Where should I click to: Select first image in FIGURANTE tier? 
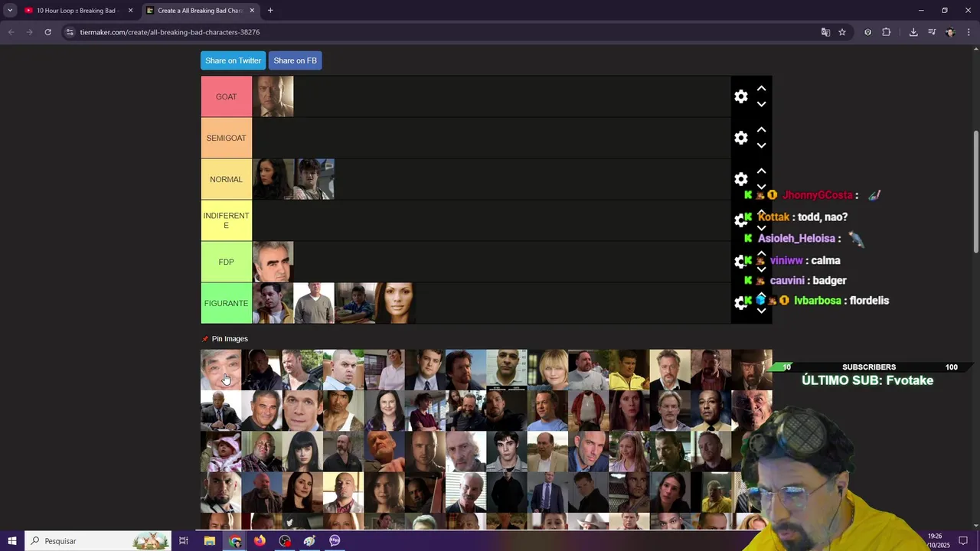click(273, 303)
